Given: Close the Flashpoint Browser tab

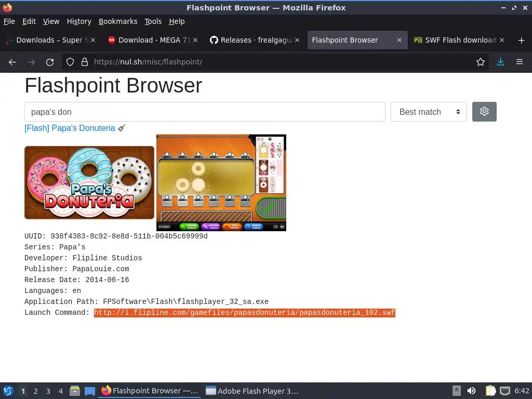Looking at the screenshot, I should point(400,40).
